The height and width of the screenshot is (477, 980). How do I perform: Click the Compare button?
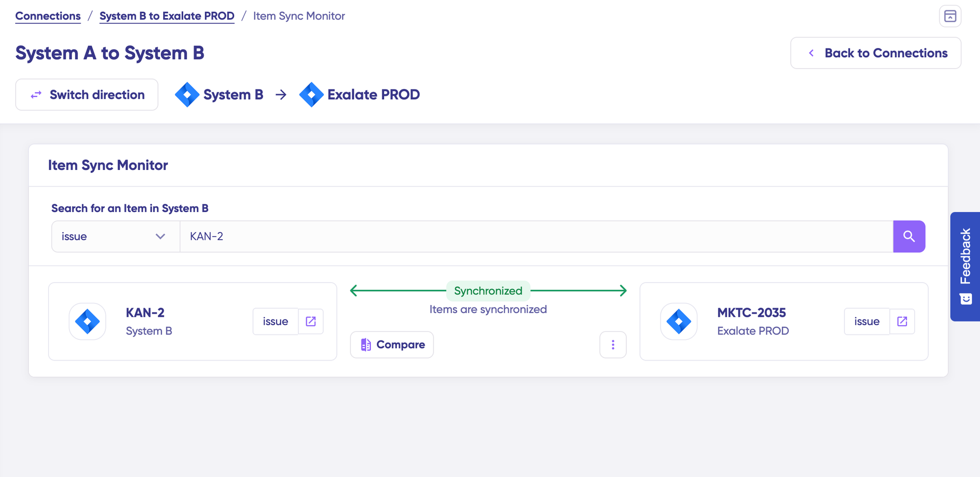coord(392,345)
